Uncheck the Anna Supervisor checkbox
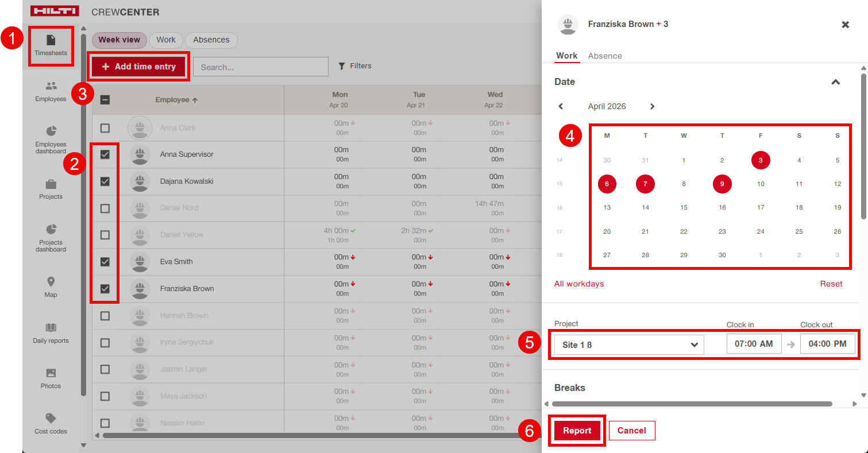This screenshot has height=453, width=868. (x=105, y=154)
